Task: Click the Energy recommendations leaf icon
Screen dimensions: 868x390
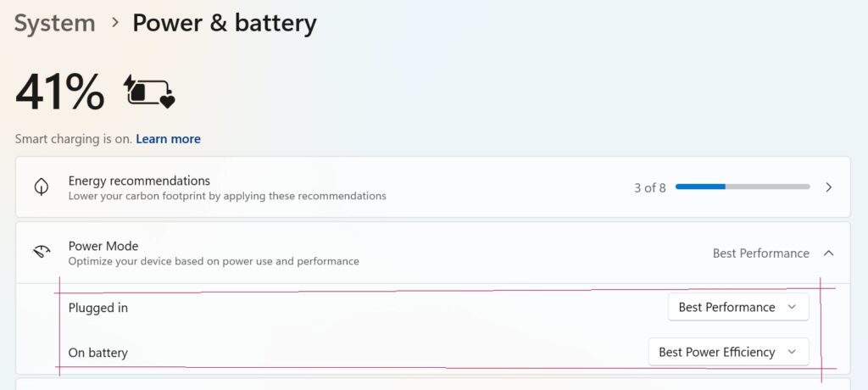Action: click(x=41, y=187)
